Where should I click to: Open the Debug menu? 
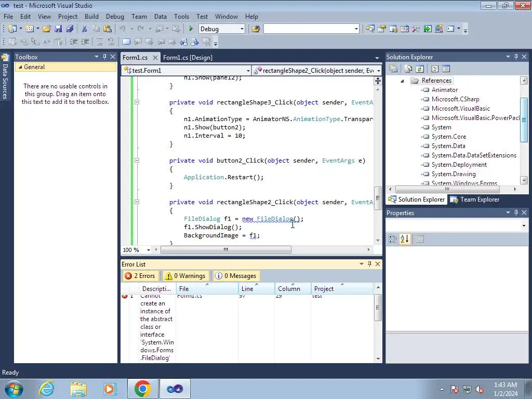pyautogui.click(x=115, y=16)
